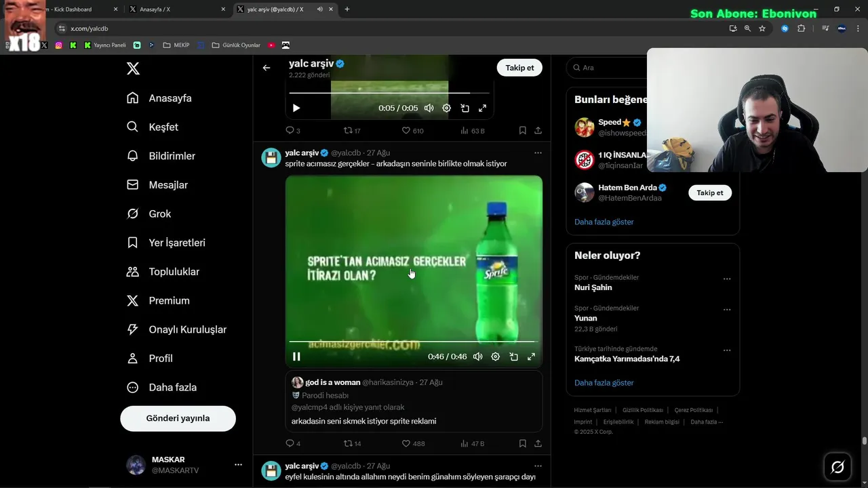868x488 pixels.
Task: Click the Gönderi yayınla button
Action: tap(178, 418)
